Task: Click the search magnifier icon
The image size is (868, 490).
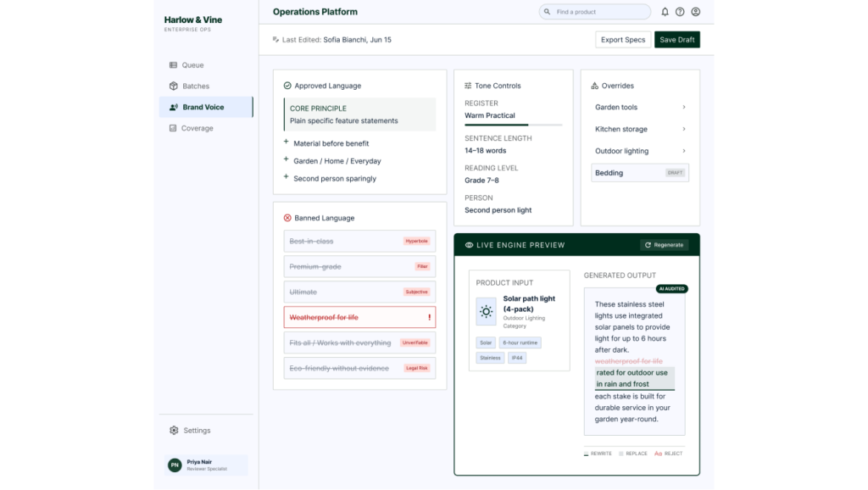Action: (547, 12)
